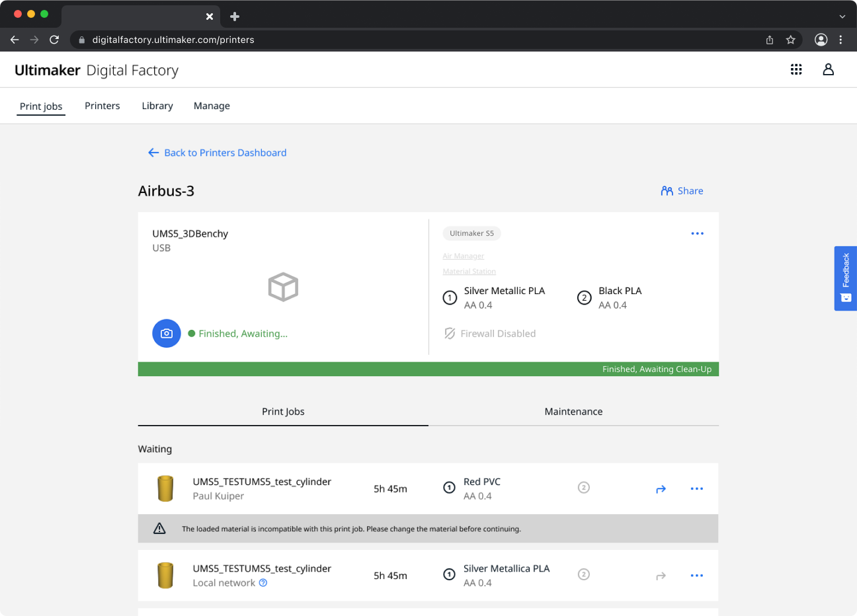Screen dimensions: 857x616
Task: Open the user account profile icon
Action: coord(828,69)
